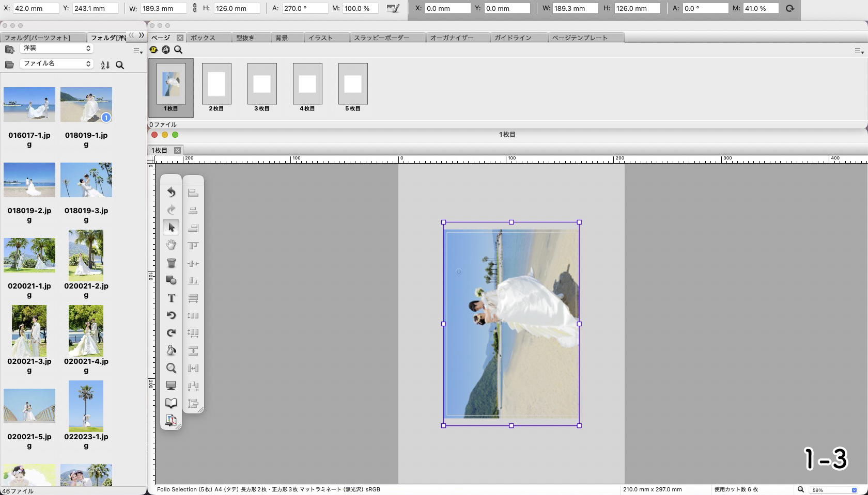Close the 1枚目 document tab
This screenshot has width=868, height=495.
pyautogui.click(x=177, y=150)
